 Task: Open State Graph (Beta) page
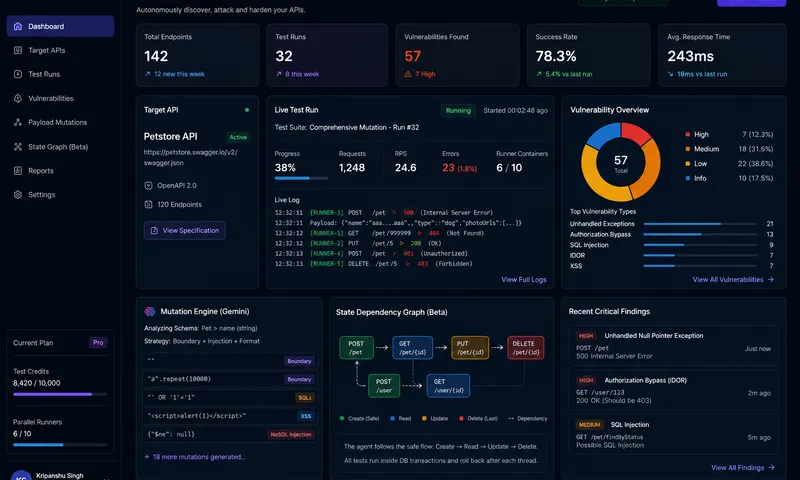(x=60, y=146)
